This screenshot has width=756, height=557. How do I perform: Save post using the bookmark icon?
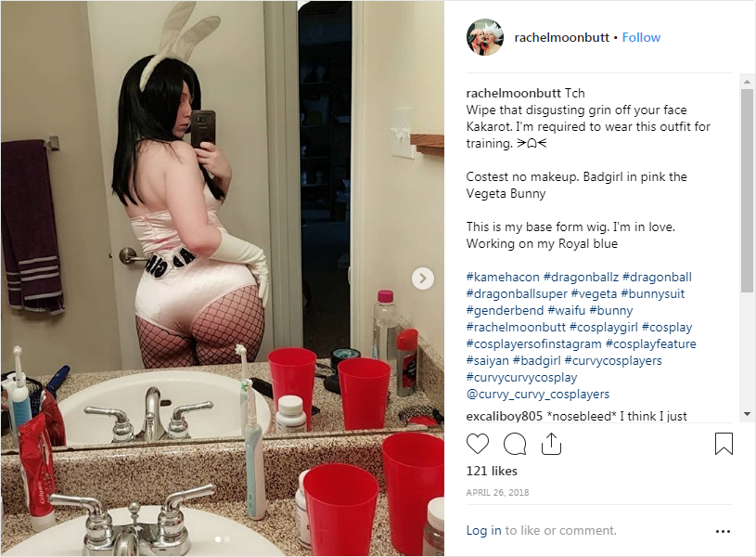(724, 444)
